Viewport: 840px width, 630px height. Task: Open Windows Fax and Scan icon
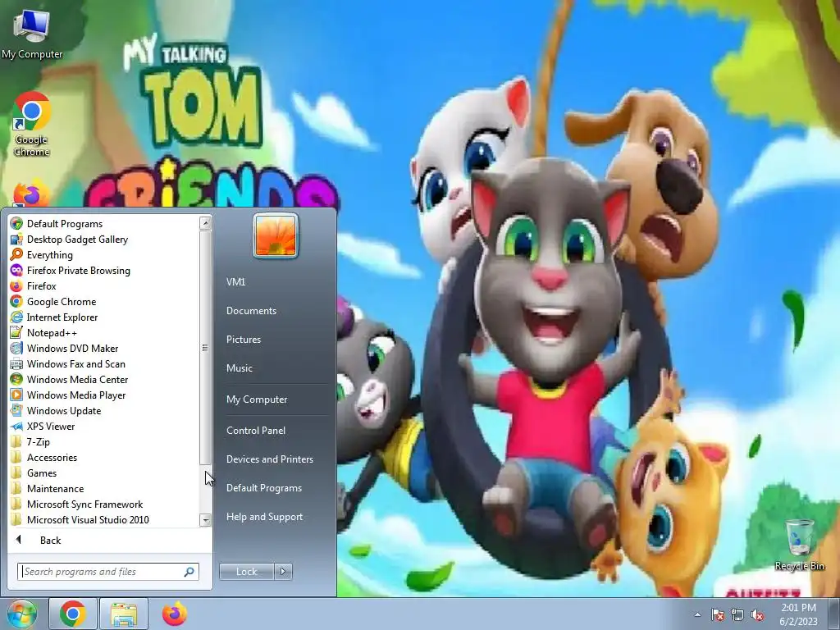pyautogui.click(x=16, y=363)
